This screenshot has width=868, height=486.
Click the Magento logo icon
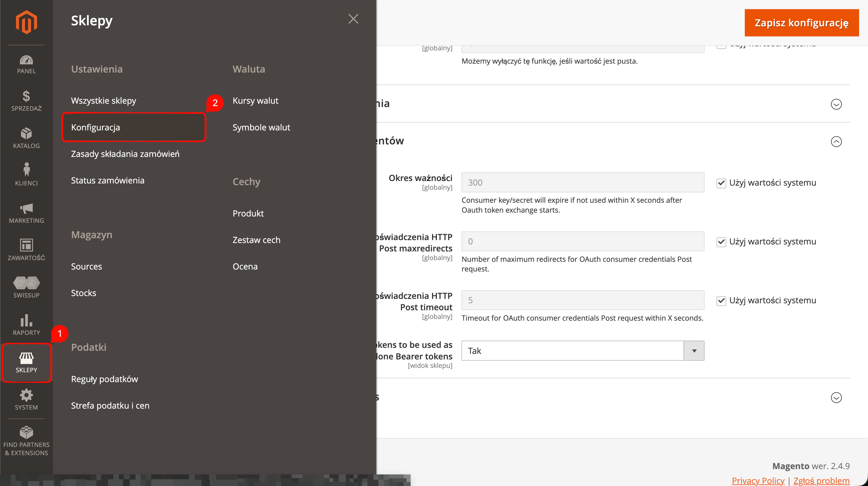[26, 22]
